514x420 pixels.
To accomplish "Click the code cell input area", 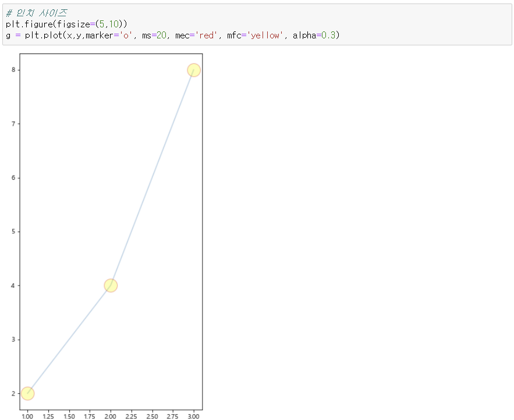I will (257, 24).
